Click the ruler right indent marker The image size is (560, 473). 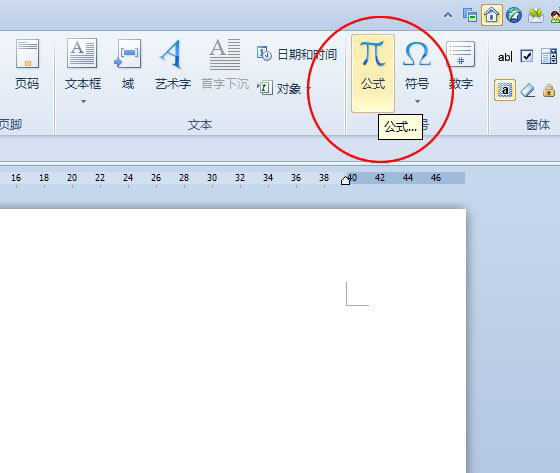point(345,180)
